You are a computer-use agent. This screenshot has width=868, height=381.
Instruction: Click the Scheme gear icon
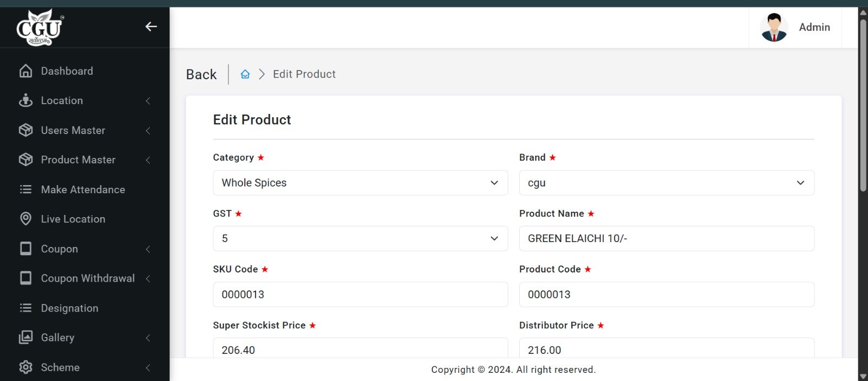tap(25, 367)
